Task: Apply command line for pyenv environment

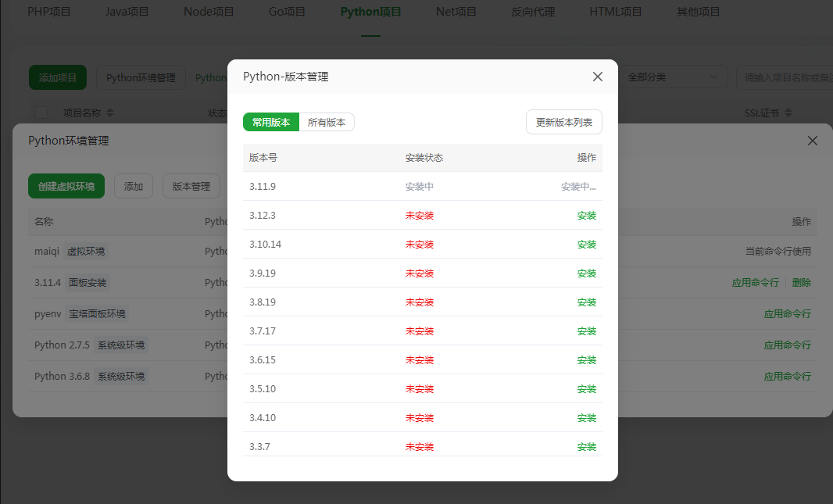Action: pos(787,314)
